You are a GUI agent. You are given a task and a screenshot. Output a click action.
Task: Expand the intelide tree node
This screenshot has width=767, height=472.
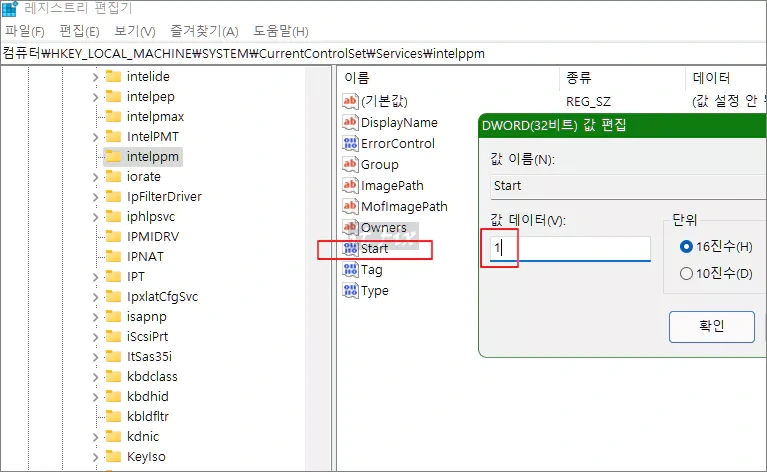pos(95,77)
